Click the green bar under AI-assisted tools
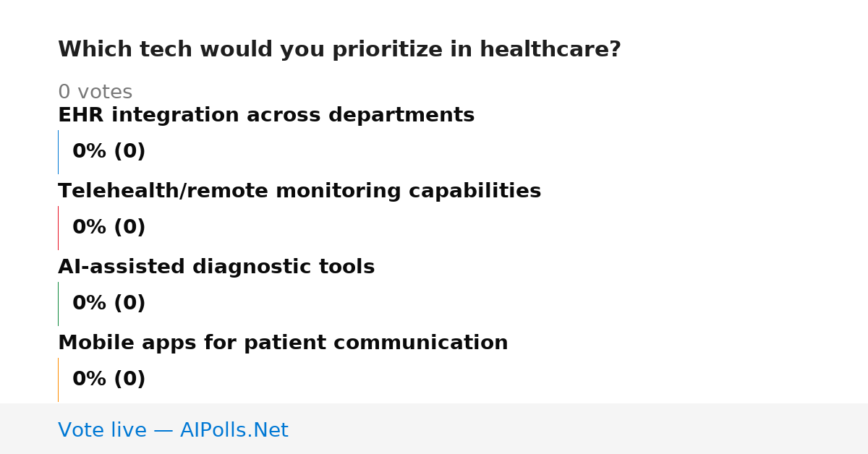This screenshot has width=868, height=454. (58, 304)
